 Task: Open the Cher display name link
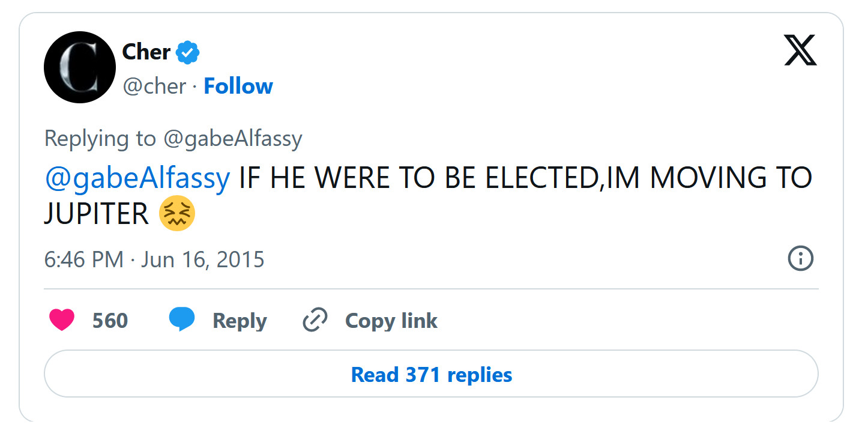click(146, 52)
